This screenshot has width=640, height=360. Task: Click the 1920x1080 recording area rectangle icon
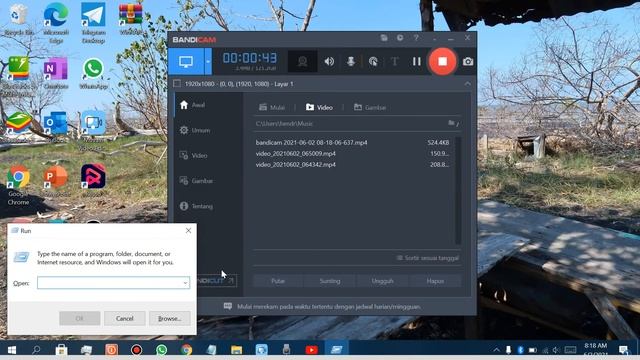177,84
